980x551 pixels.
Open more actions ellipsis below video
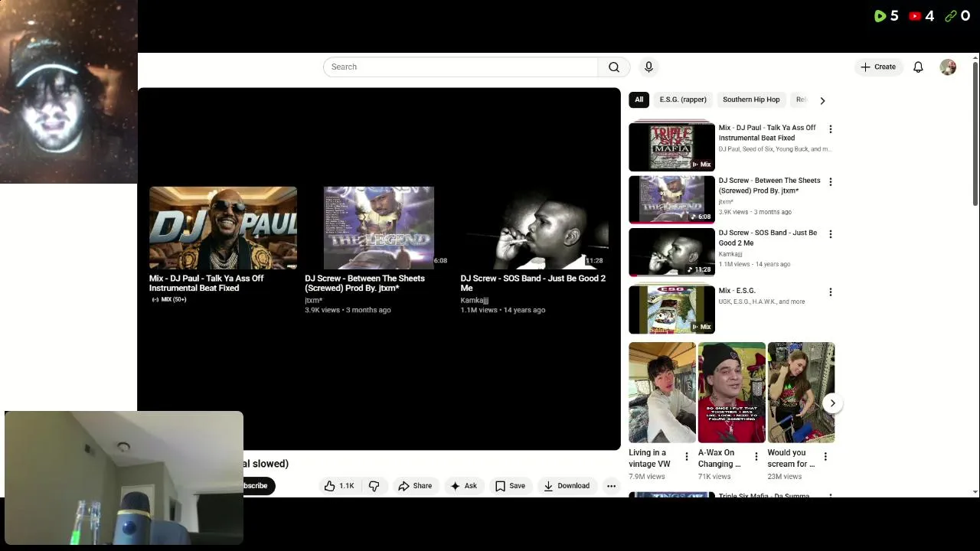click(x=611, y=486)
